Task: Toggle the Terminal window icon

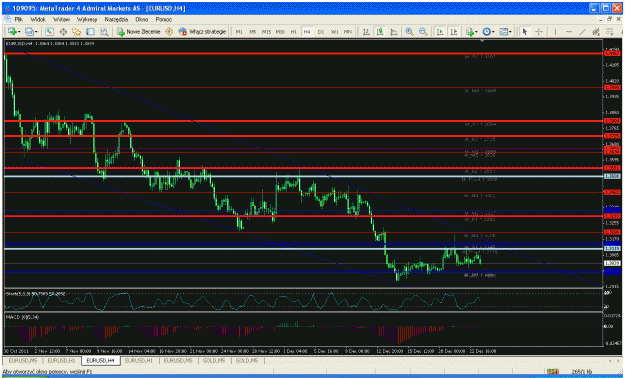Action: point(90,32)
